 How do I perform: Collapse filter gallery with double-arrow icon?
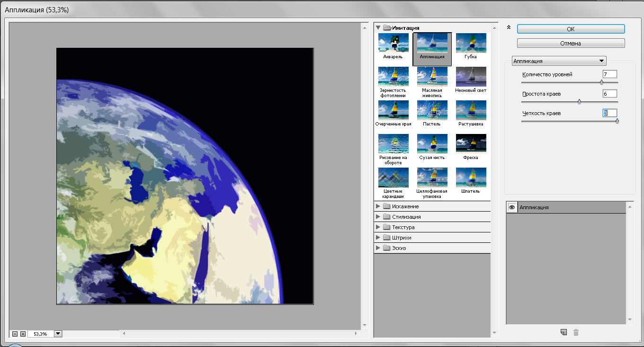pos(509,27)
